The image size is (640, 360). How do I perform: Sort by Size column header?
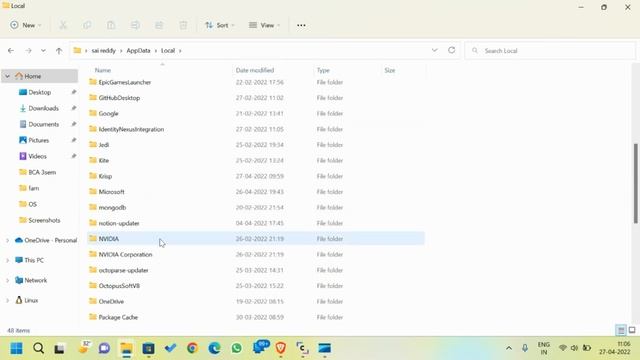390,70
